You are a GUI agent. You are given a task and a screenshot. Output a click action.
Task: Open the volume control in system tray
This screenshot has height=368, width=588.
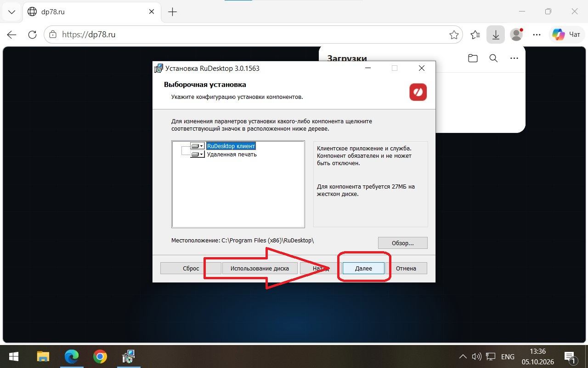(x=477, y=356)
